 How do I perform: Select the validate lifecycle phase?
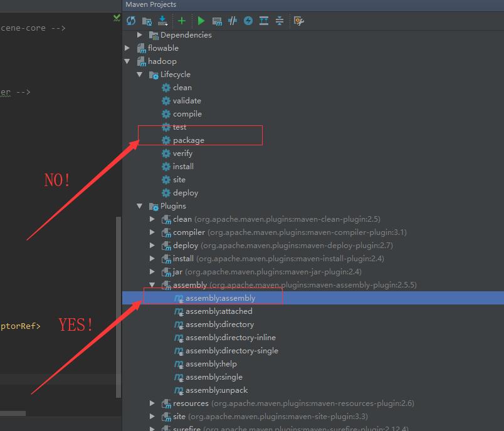point(187,101)
